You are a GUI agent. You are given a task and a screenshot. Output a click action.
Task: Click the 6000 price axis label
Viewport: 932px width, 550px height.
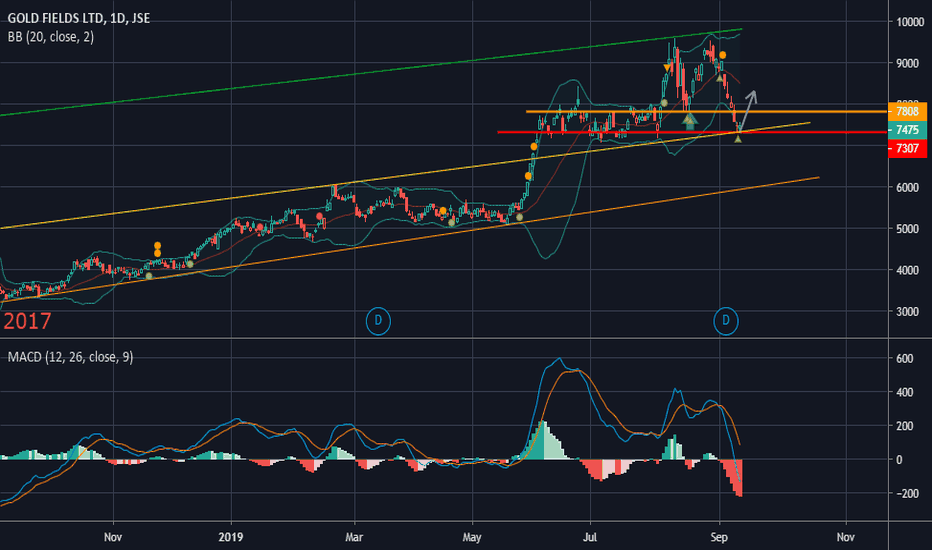pos(908,187)
